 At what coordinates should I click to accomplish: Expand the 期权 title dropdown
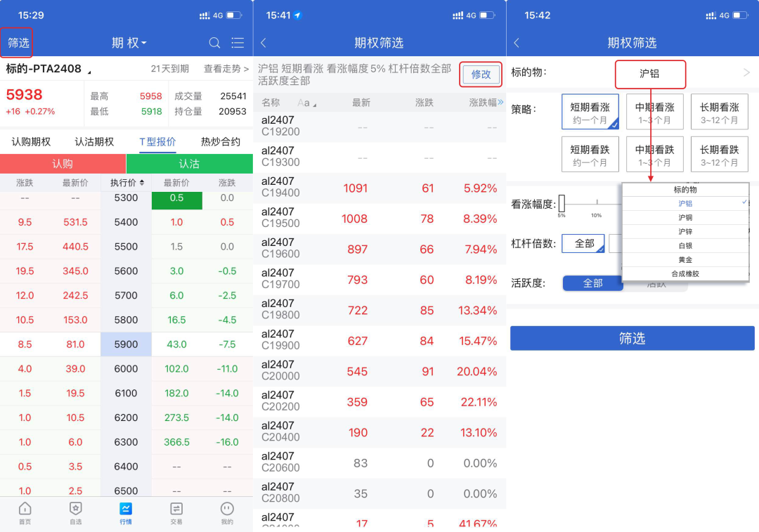tap(129, 43)
